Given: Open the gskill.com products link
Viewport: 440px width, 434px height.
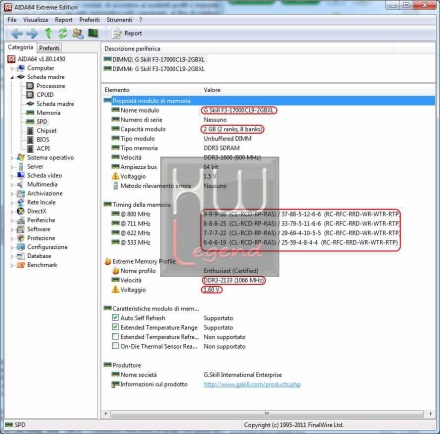Looking at the screenshot, I should tap(252, 384).
